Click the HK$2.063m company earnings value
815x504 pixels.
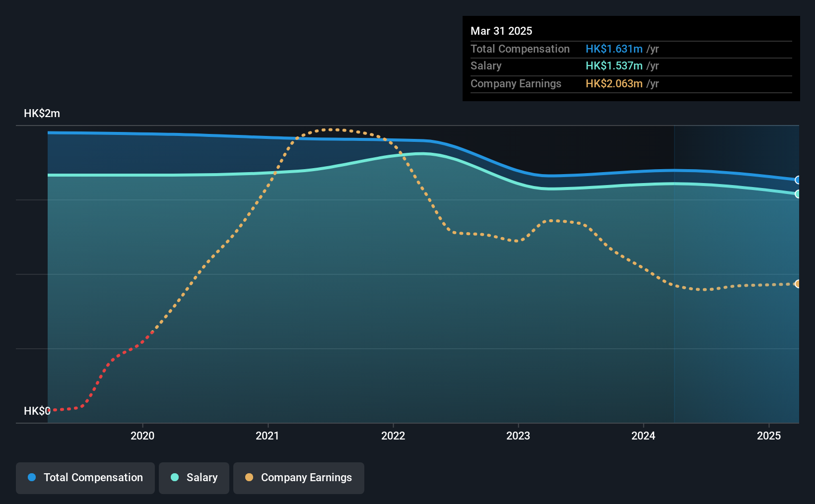click(x=614, y=83)
